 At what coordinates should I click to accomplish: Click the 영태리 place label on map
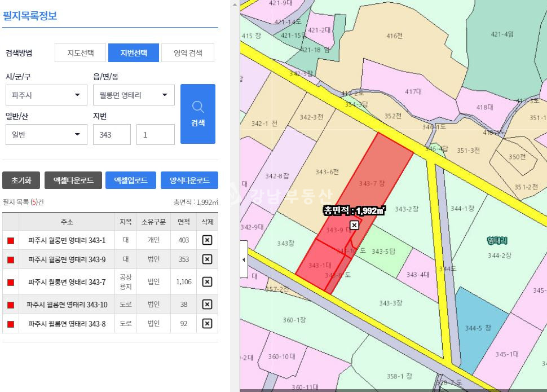click(x=497, y=240)
